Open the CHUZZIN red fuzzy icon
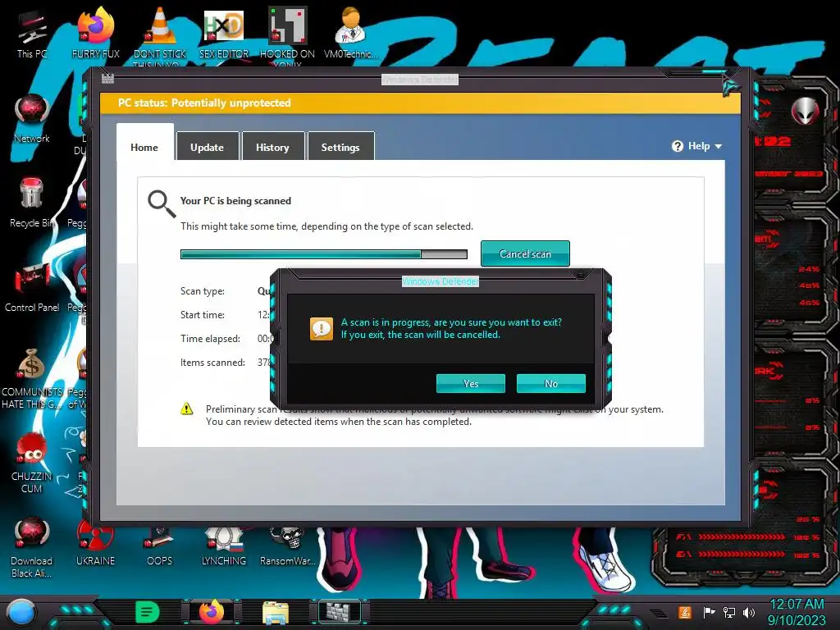Viewport: 840px width, 630px height. pos(32,463)
